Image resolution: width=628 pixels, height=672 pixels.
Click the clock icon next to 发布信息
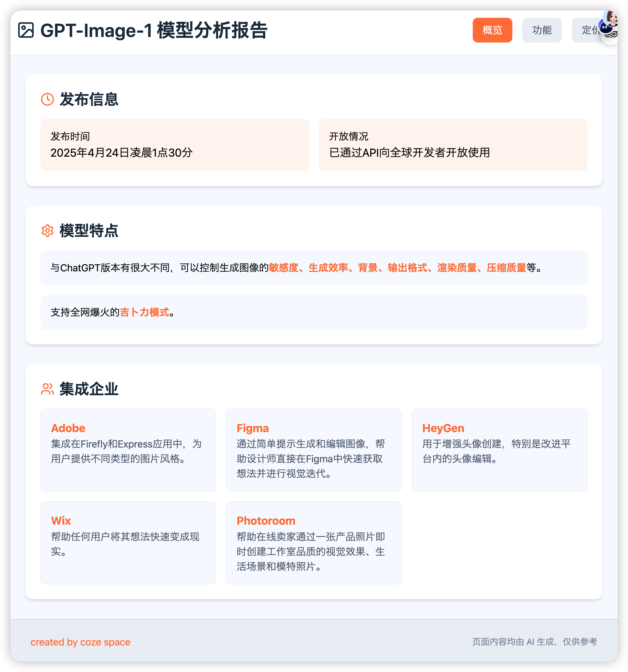tap(47, 99)
